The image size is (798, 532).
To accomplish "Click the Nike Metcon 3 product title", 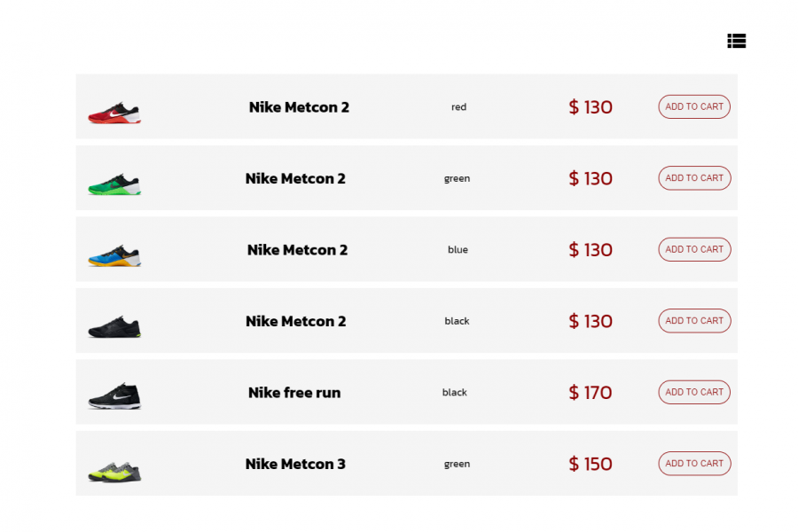I will 295,464.
